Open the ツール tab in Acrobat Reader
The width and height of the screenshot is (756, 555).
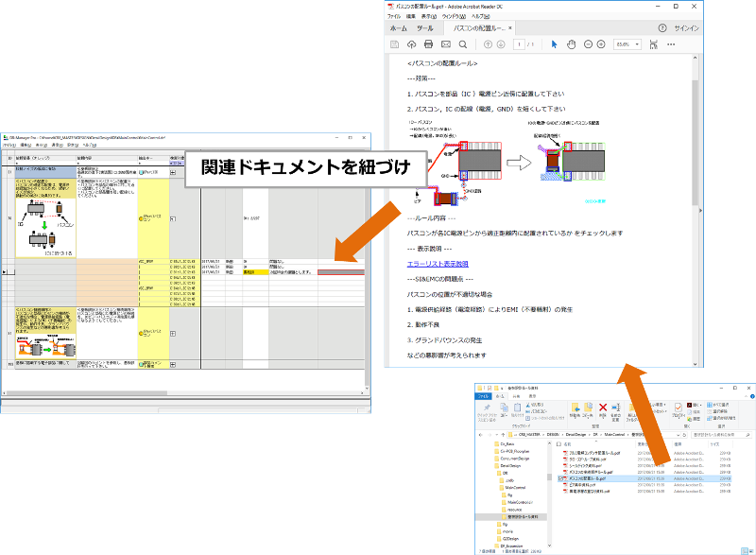pos(425,28)
